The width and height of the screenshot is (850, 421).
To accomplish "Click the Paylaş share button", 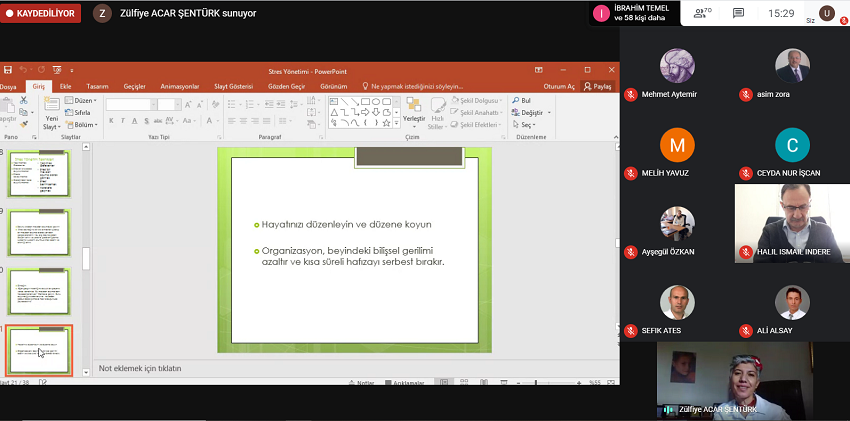I will [597, 87].
